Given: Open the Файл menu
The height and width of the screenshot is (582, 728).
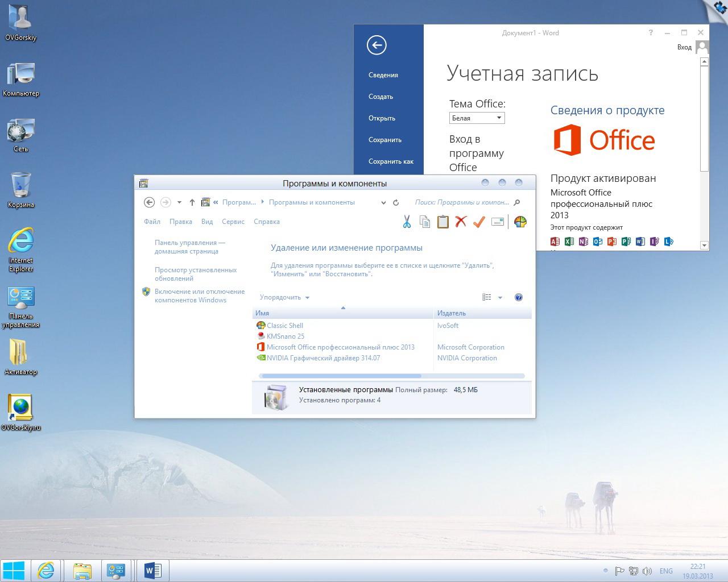Looking at the screenshot, I should click(x=152, y=222).
